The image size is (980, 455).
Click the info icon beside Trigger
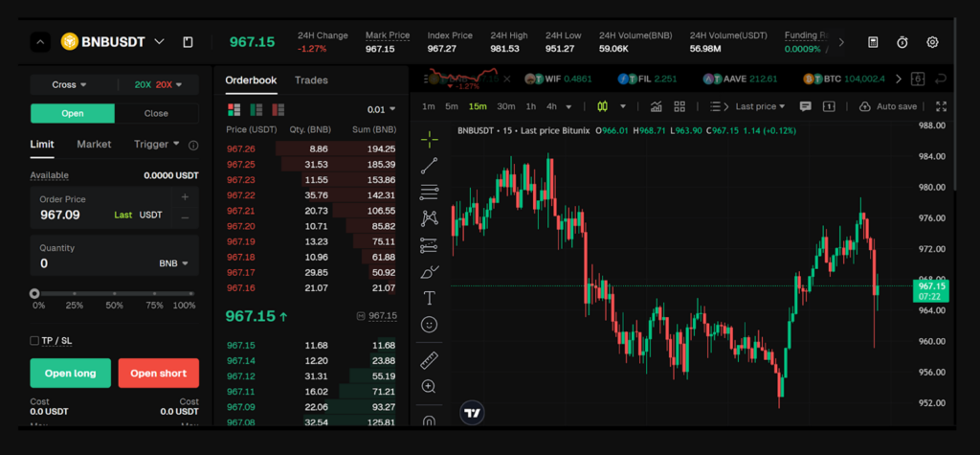tap(193, 146)
